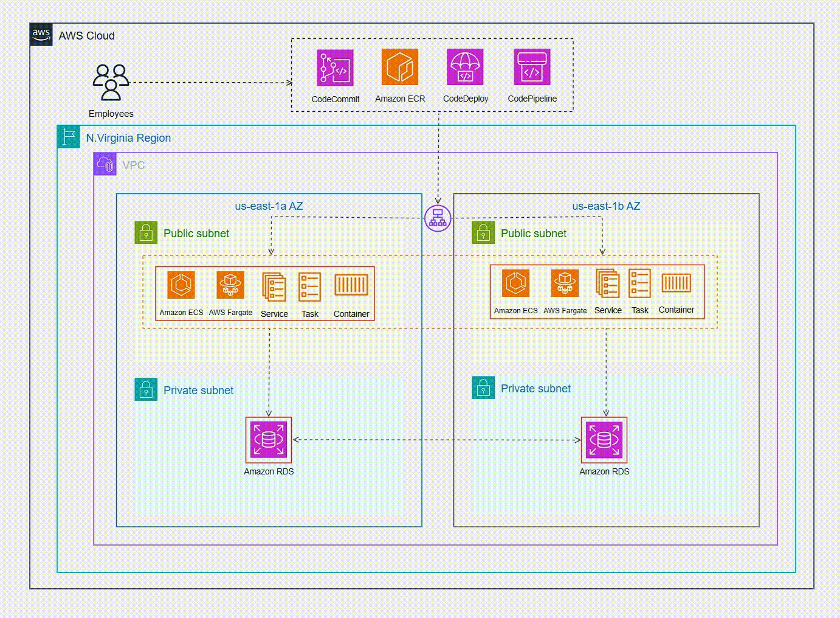Select the Amazon ECR icon
Image resolution: width=840 pixels, height=618 pixels.
point(400,67)
